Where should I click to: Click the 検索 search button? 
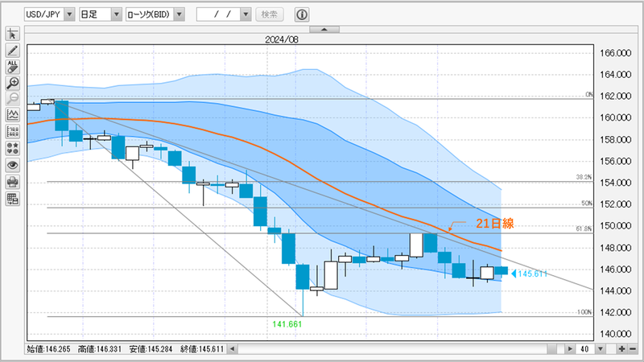click(x=269, y=14)
